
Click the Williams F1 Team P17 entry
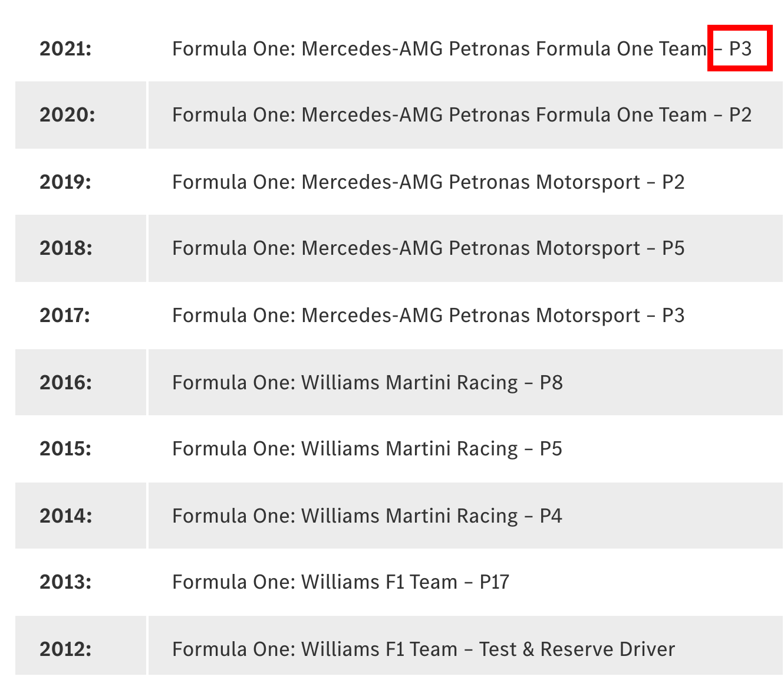pos(341,582)
